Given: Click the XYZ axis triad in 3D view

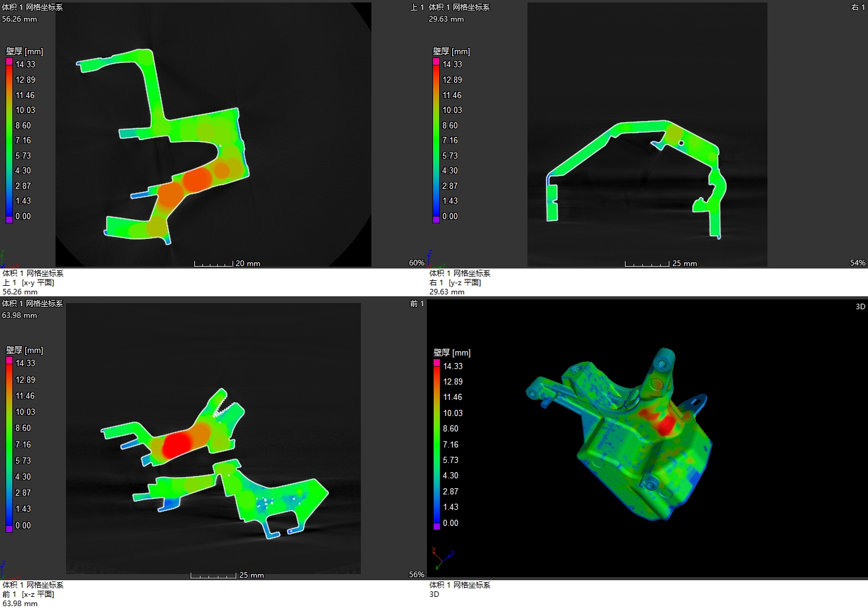Looking at the screenshot, I should click(442, 557).
